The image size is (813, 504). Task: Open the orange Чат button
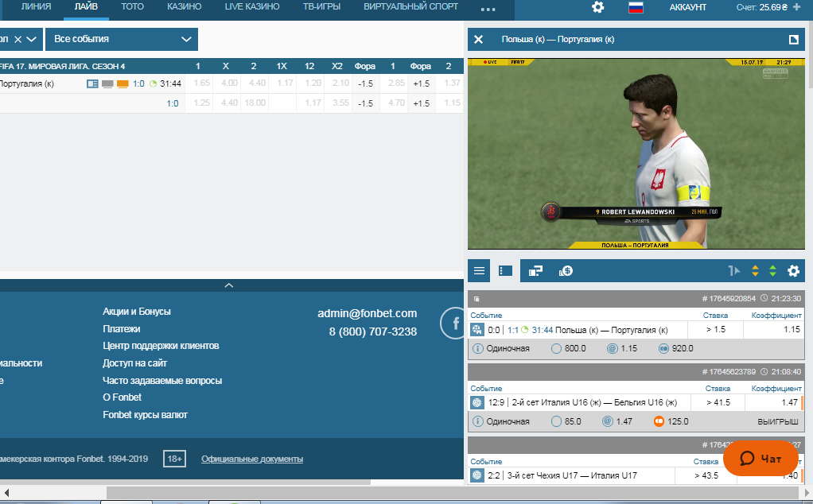760,459
